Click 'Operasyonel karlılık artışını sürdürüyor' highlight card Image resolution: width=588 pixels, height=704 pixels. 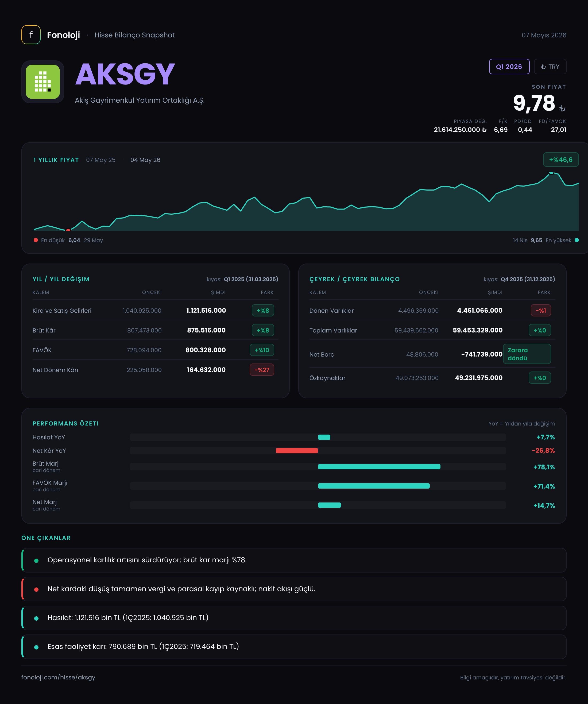[294, 560]
